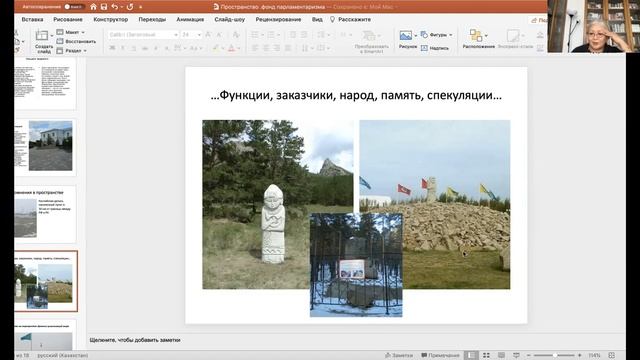The image size is (640, 360).
Task: Open the font name combo box
Action: (x=143, y=35)
